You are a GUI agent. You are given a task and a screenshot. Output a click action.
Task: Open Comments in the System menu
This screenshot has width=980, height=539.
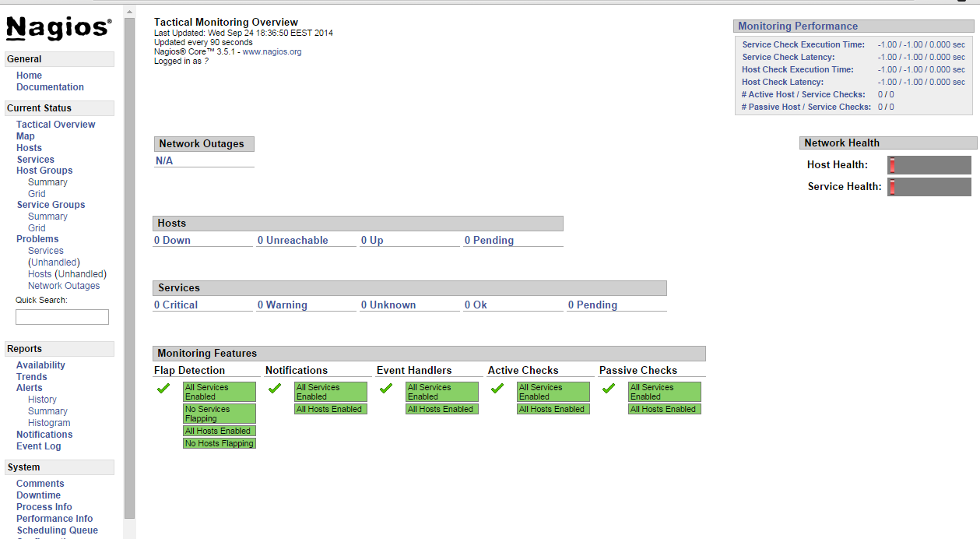[40, 484]
